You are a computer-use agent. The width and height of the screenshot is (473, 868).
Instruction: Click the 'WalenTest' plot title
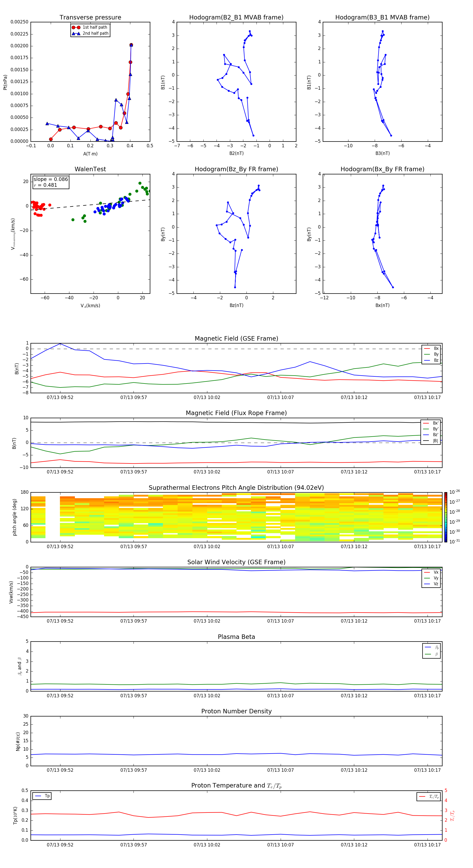[x=90, y=169]
